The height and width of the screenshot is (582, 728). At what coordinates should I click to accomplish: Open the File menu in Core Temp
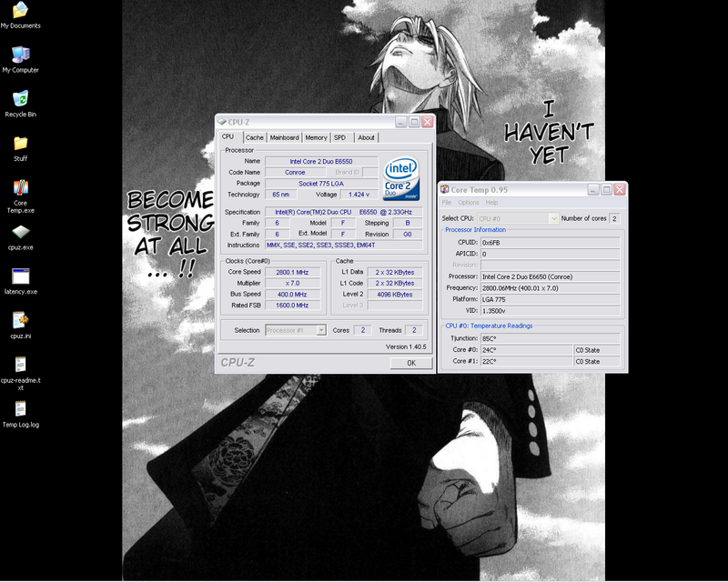click(447, 203)
